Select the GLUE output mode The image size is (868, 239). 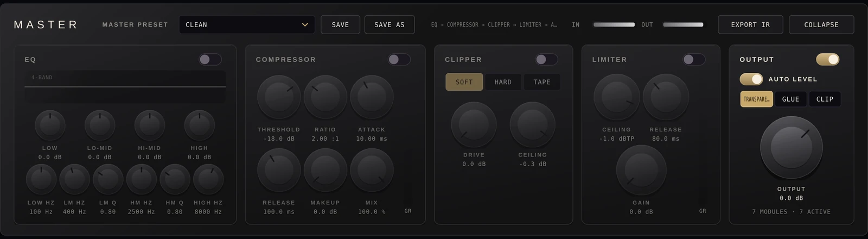(x=790, y=99)
